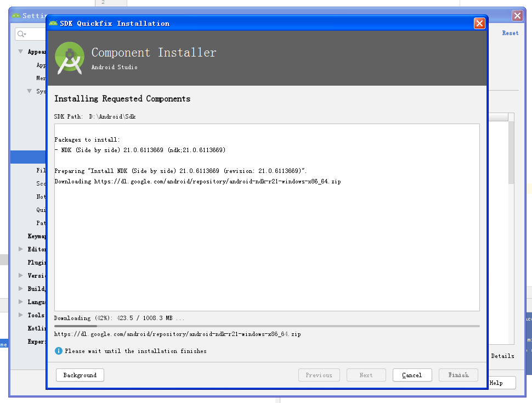Click the disabled Previous button
The image size is (532, 403).
319,375
